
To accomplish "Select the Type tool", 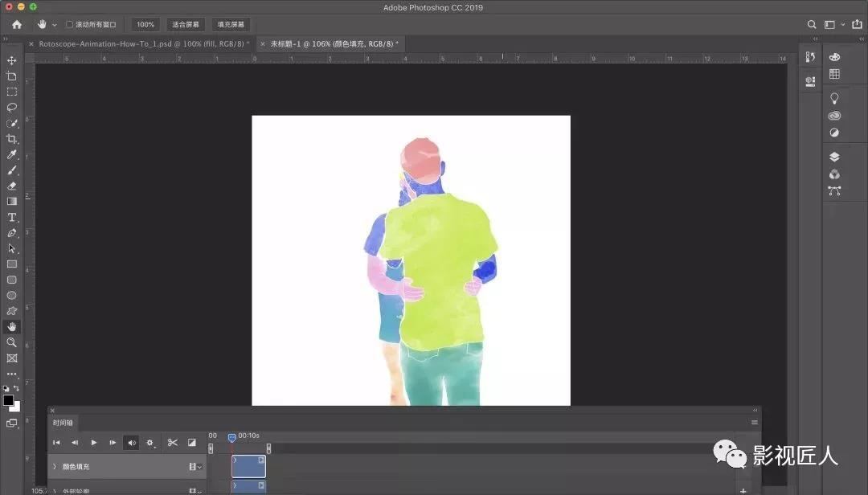I will click(11, 217).
